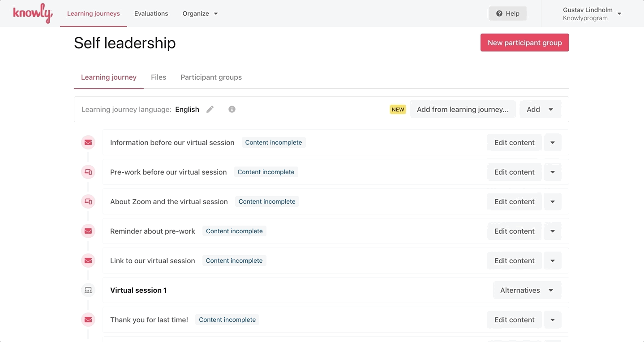Click Add from learning journey button

click(x=463, y=109)
